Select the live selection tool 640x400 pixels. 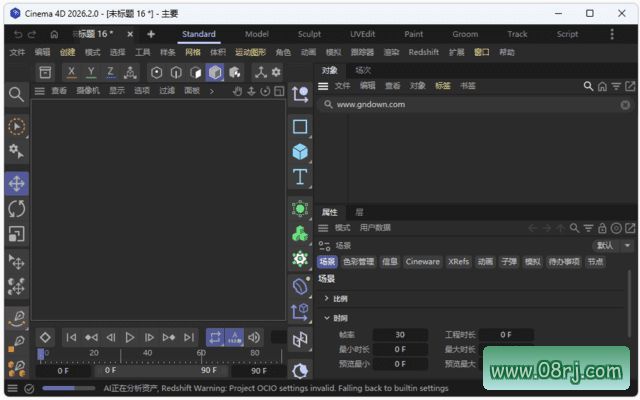(16, 127)
